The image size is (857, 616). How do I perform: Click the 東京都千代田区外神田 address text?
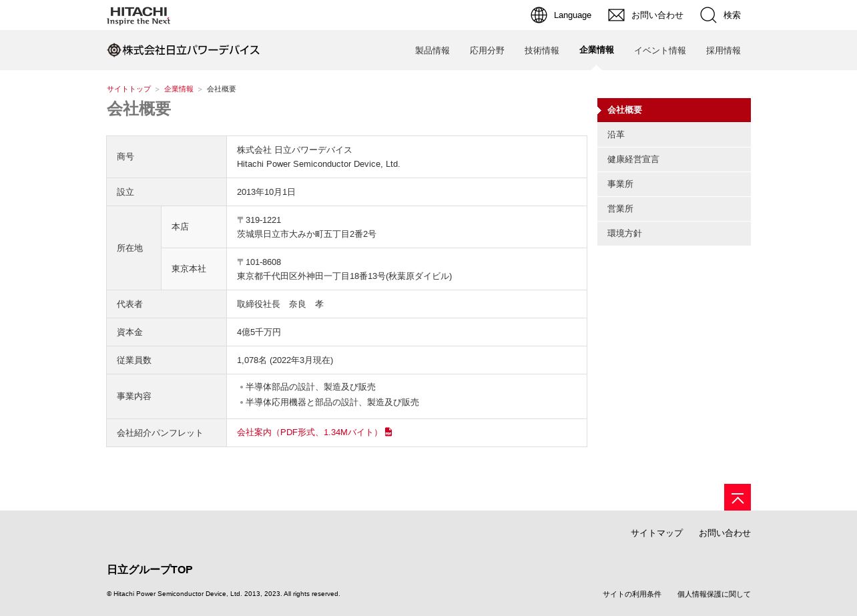pyautogui.click(x=344, y=276)
